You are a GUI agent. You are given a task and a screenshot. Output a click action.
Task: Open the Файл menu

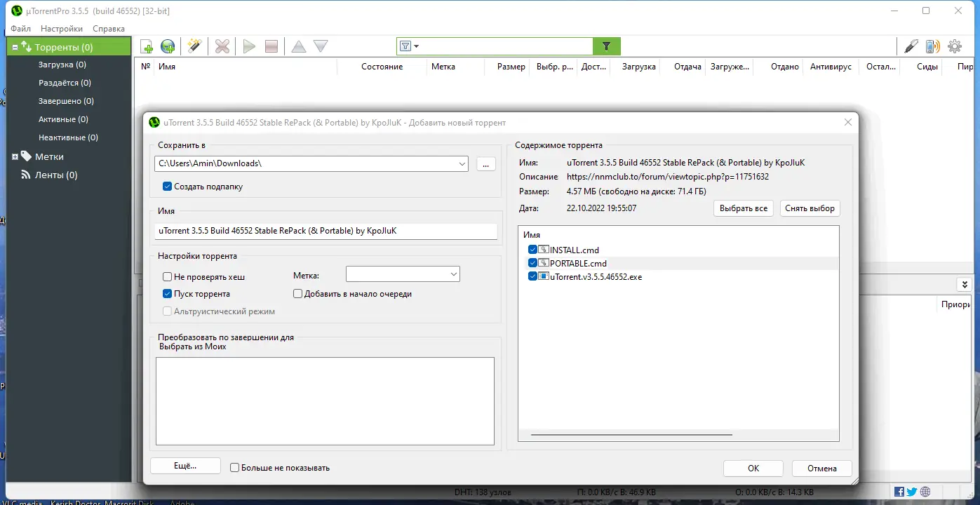pyautogui.click(x=20, y=29)
